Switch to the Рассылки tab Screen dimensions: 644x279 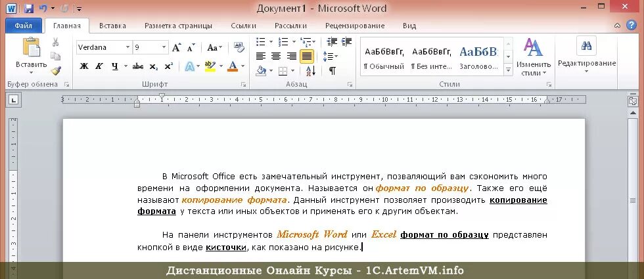(x=290, y=26)
